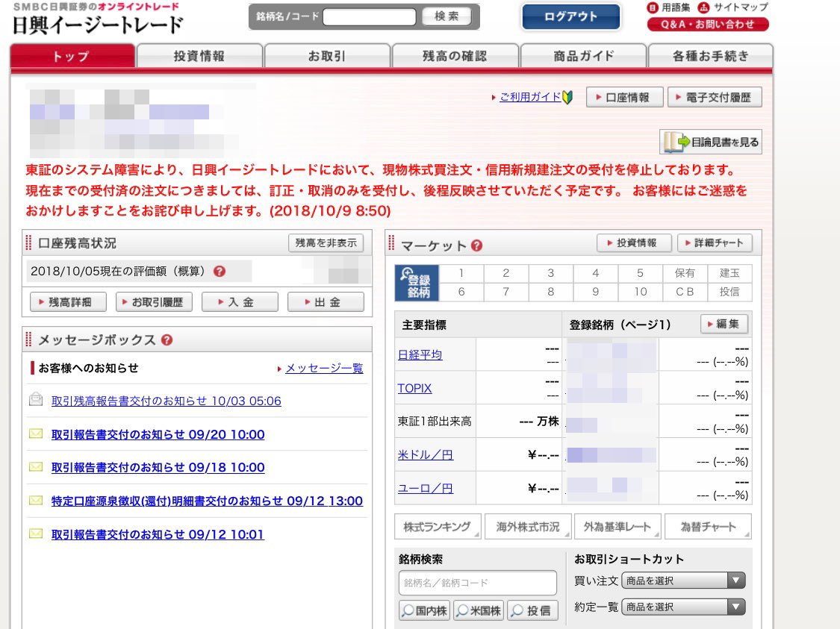Click the 投信 search button in 銘柄検索
This screenshot has width=840, height=629.
pos(532,611)
